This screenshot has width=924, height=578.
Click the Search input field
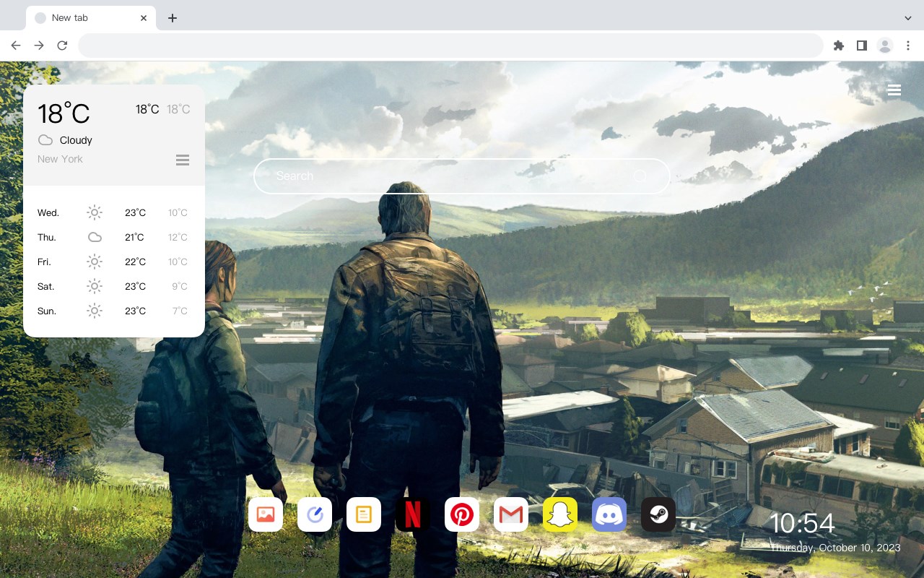(x=462, y=176)
